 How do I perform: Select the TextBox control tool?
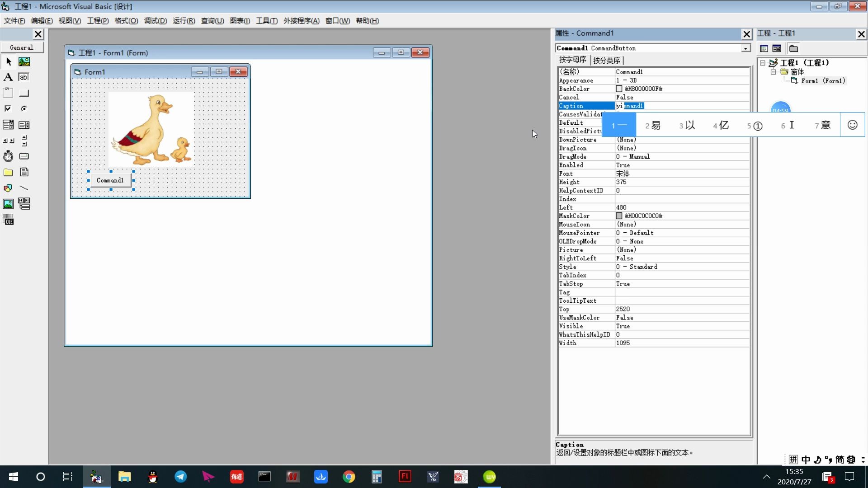click(x=24, y=77)
